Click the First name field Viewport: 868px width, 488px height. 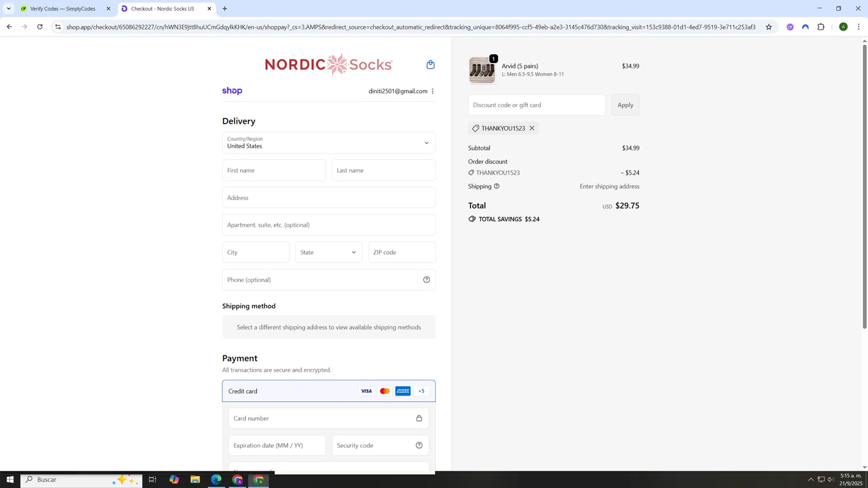[274, 170]
